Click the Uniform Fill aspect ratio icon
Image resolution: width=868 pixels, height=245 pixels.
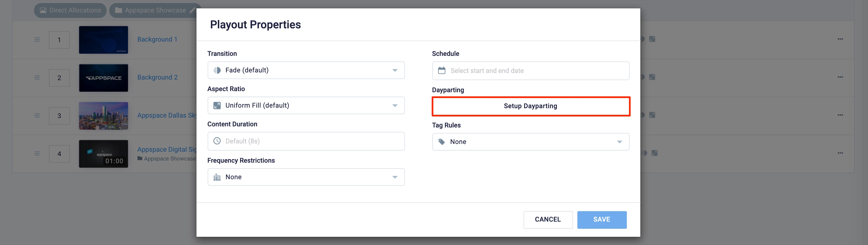[217, 106]
